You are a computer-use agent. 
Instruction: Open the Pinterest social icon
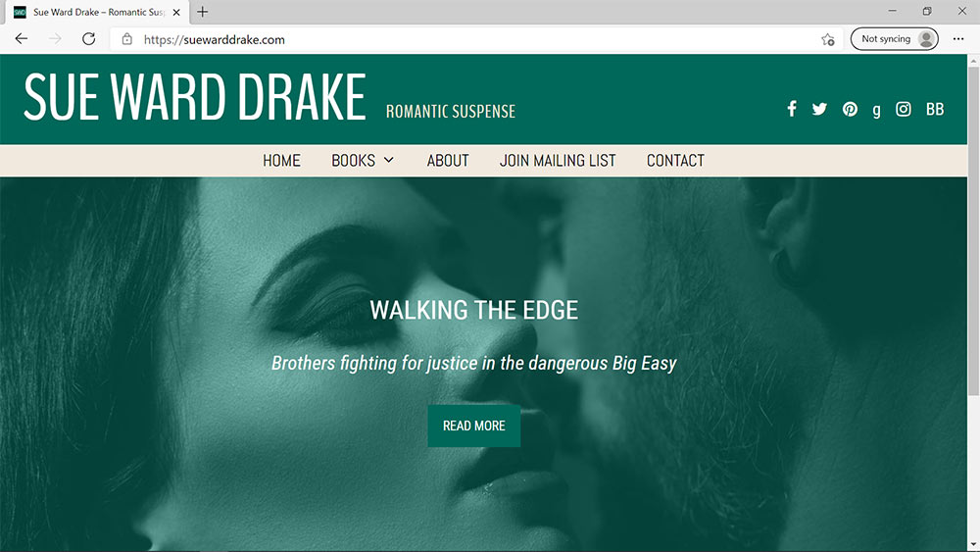tap(850, 109)
